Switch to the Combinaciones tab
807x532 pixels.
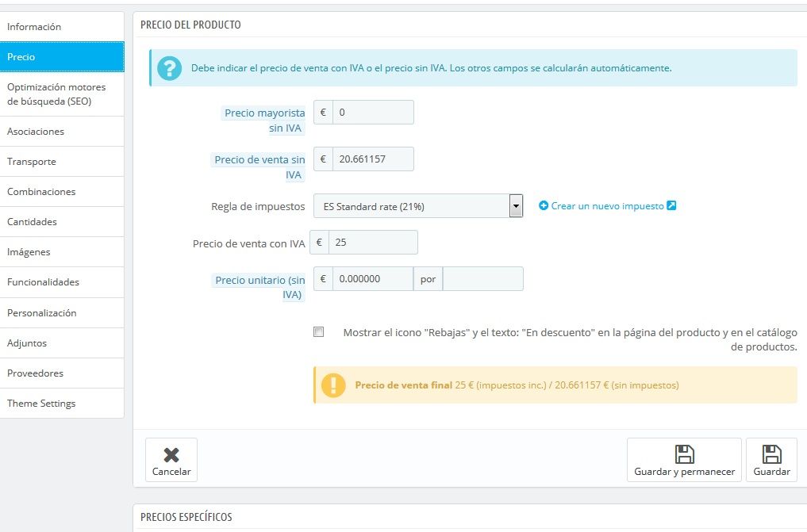tap(62, 192)
